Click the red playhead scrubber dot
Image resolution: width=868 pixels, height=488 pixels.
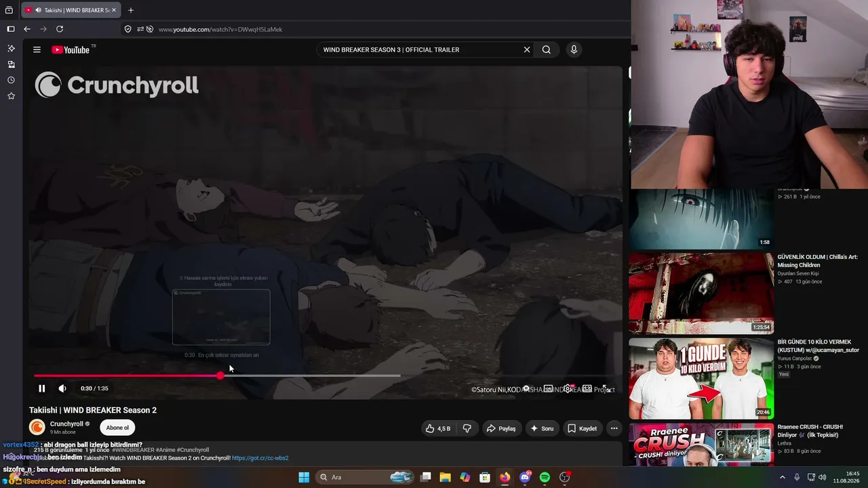tap(220, 375)
